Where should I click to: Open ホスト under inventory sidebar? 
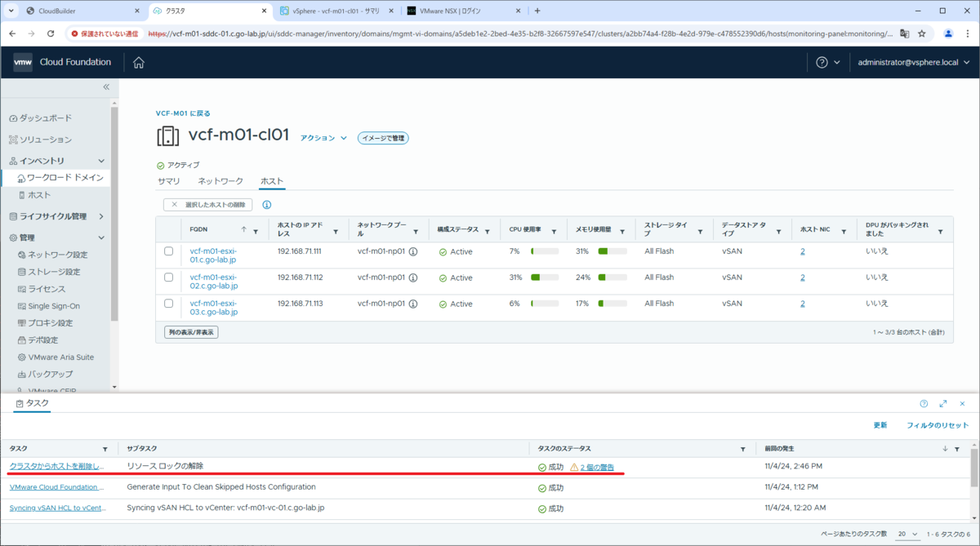coord(34,195)
